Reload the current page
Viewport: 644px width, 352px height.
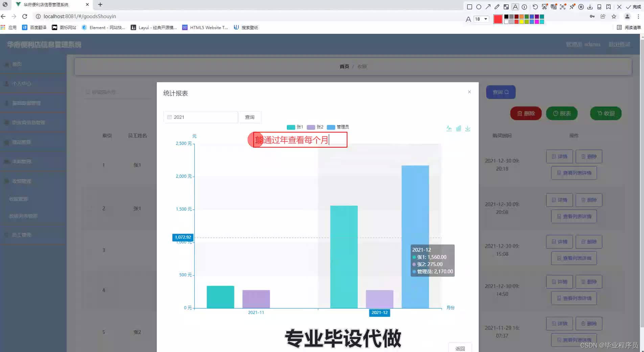pyautogui.click(x=25, y=16)
